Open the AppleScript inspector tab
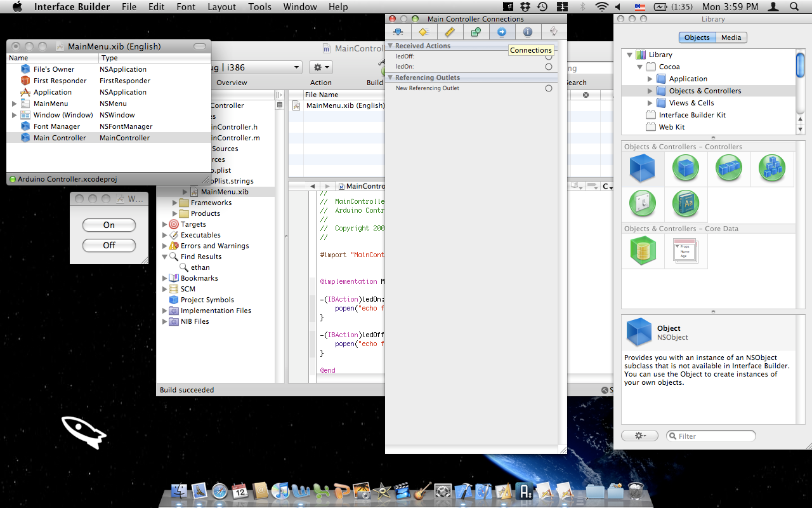 click(x=553, y=32)
